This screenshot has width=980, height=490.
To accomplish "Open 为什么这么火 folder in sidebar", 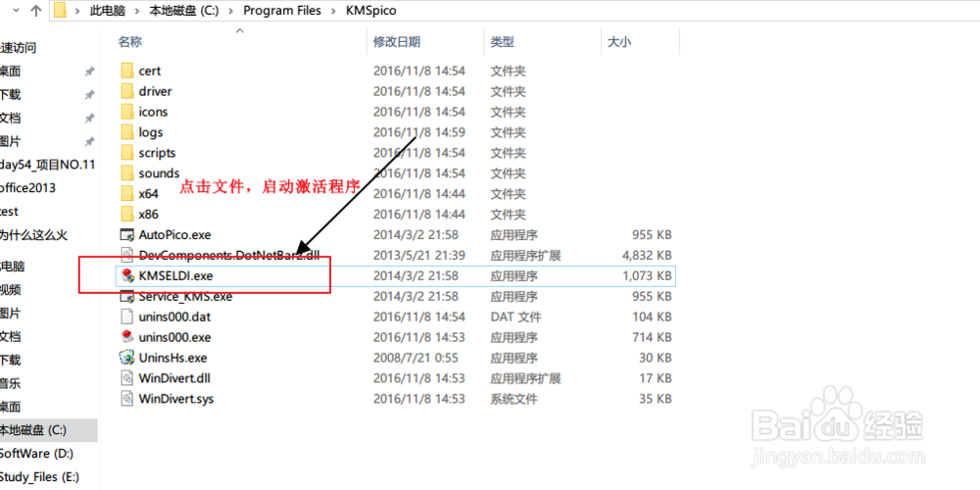I will pyautogui.click(x=33, y=235).
